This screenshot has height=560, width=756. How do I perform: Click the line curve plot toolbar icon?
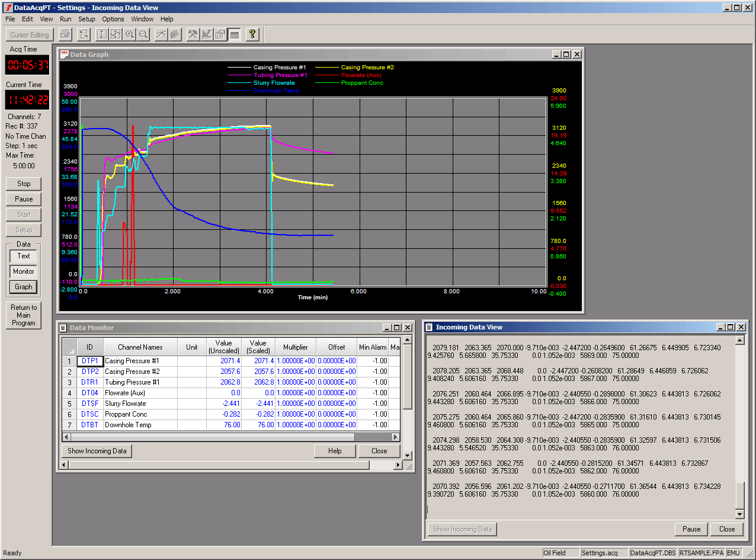click(161, 34)
